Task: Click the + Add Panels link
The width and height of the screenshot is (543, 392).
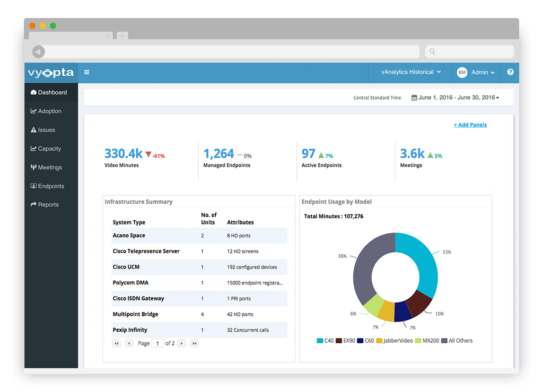Action: [x=470, y=125]
